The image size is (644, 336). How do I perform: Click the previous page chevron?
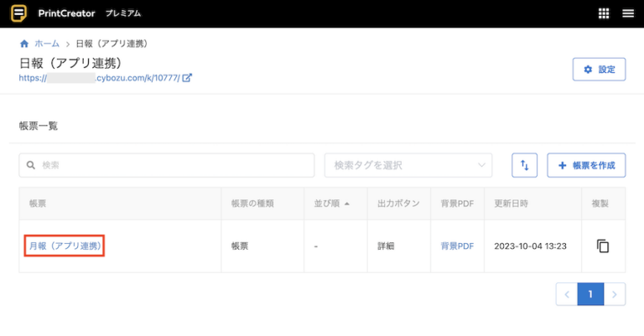[566, 294]
